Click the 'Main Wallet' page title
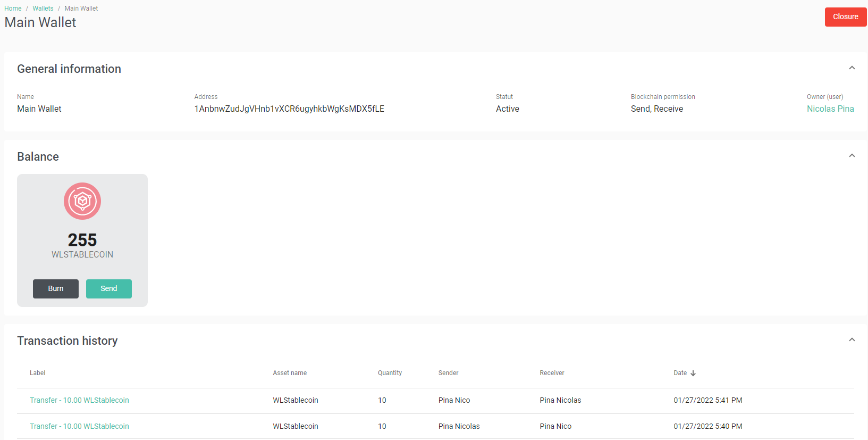Viewport: 868px width, 440px height. [x=40, y=22]
